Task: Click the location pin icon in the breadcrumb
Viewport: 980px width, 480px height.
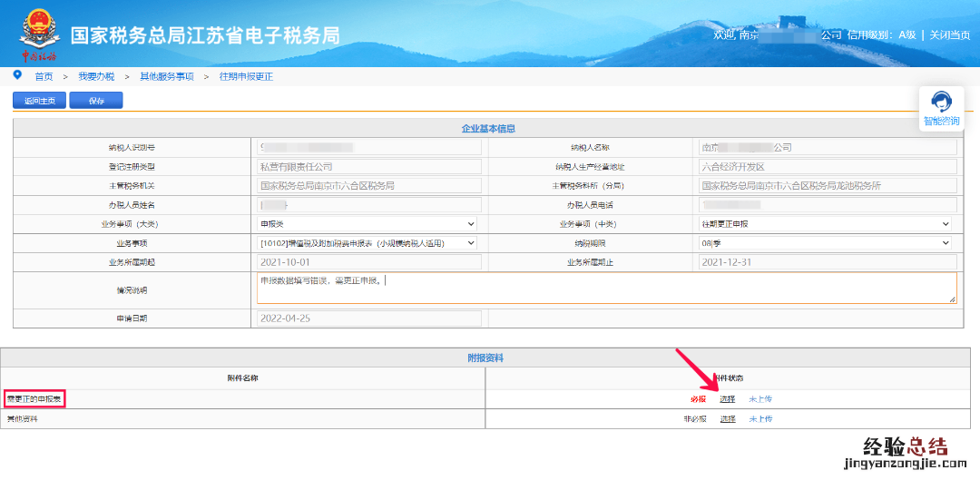Action: [17, 75]
